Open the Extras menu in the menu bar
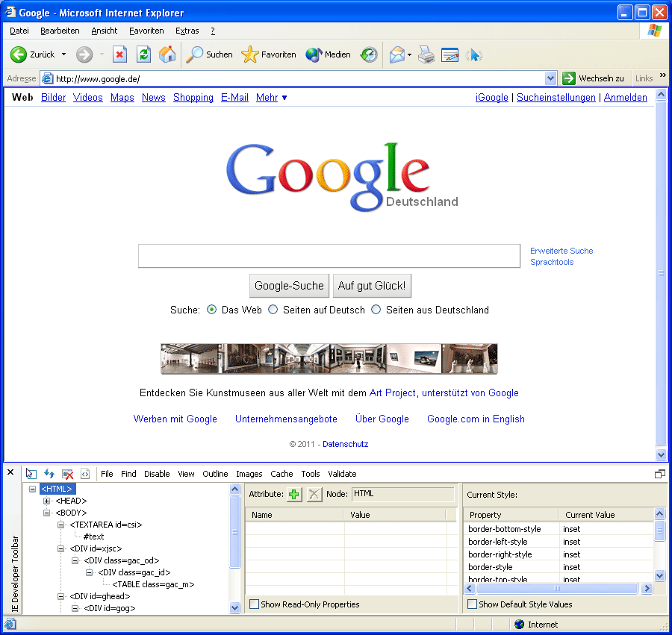 pyautogui.click(x=187, y=31)
